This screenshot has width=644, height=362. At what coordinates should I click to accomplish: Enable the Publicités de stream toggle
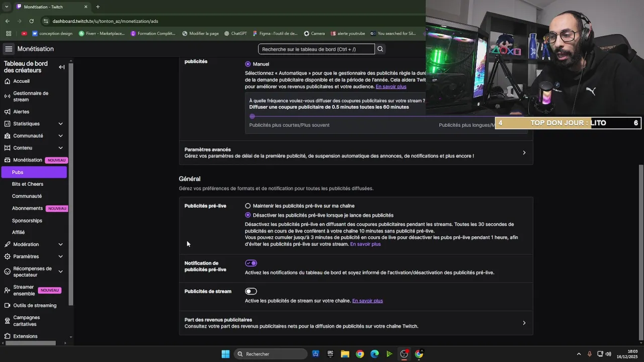tap(251, 291)
